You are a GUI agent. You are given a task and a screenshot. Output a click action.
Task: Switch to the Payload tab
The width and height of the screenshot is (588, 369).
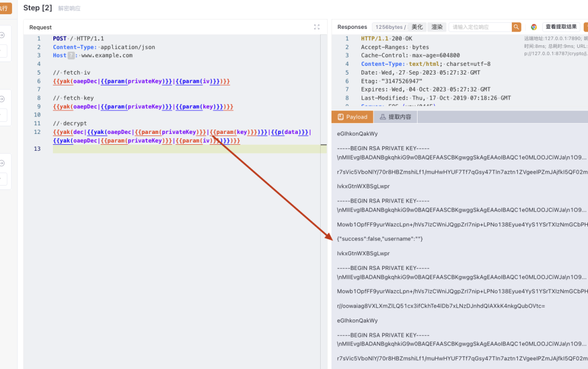(352, 117)
